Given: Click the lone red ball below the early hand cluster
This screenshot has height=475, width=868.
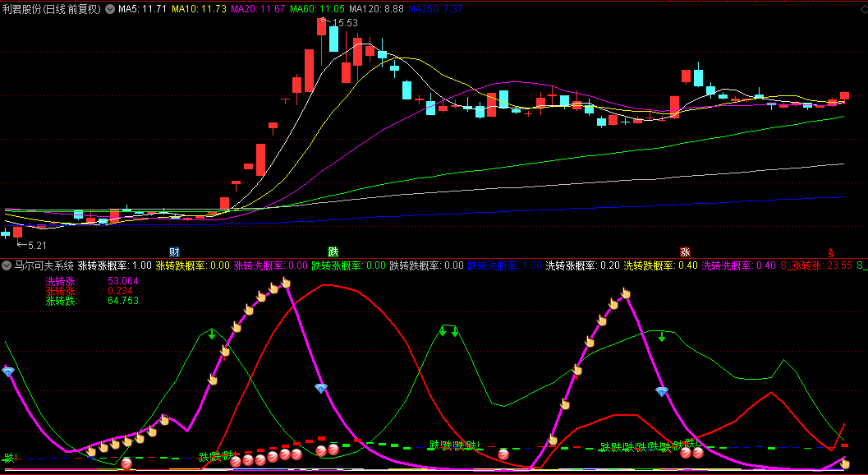Looking at the screenshot, I should pos(126,463).
